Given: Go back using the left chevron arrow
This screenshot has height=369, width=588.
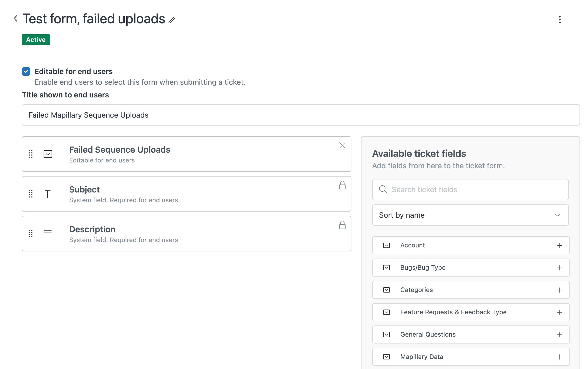Looking at the screenshot, I should pos(16,19).
